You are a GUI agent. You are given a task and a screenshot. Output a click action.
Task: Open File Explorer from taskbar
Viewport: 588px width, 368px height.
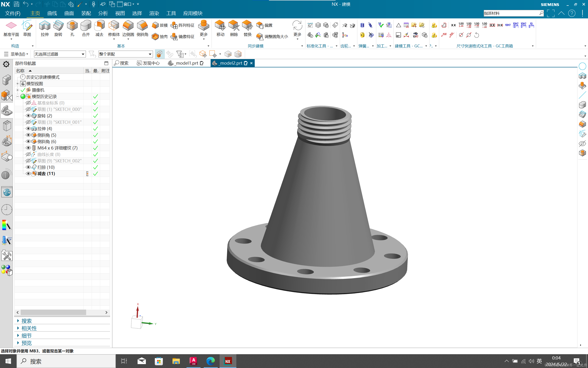tap(176, 361)
